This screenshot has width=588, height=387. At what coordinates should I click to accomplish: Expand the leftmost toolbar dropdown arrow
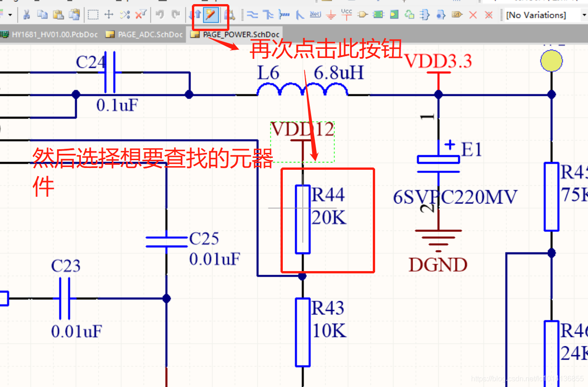click(x=10, y=15)
